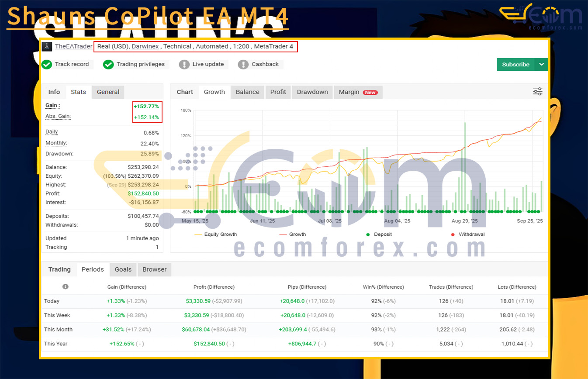Select the Chart tab

pos(185,92)
